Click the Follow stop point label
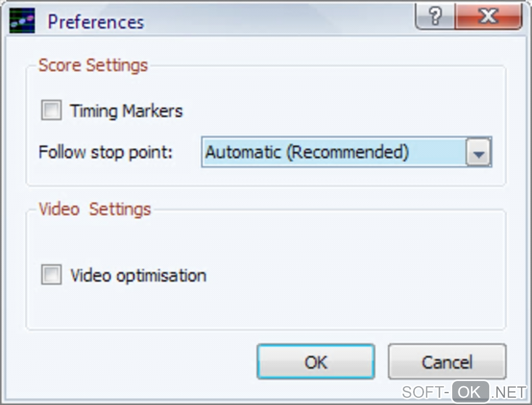532x405 pixels. pos(105,153)
